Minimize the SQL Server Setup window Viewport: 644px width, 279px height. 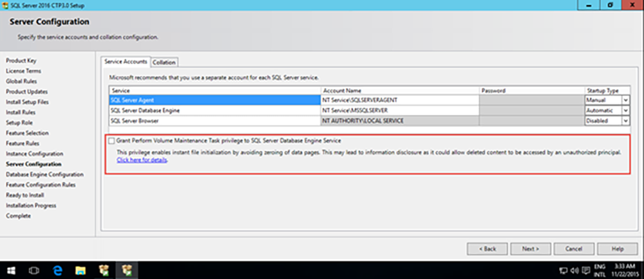click(x=589, y=4)
